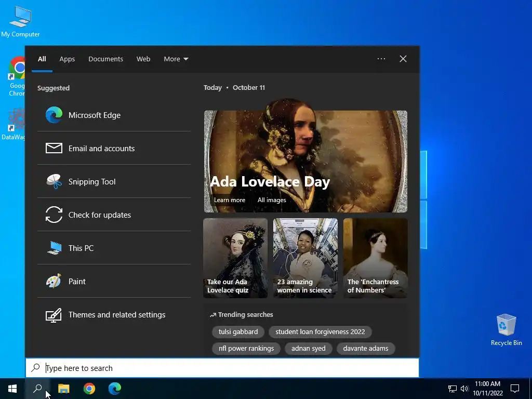Click the Check for updates refresh icon
This screenshot has width=532, height=399.
pyautogui.click(x=54, y=215)
